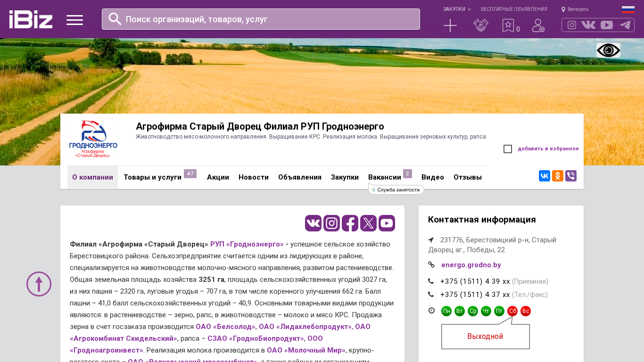
Task: Open the 'Закупки' company tab
Action: point(345,177)
